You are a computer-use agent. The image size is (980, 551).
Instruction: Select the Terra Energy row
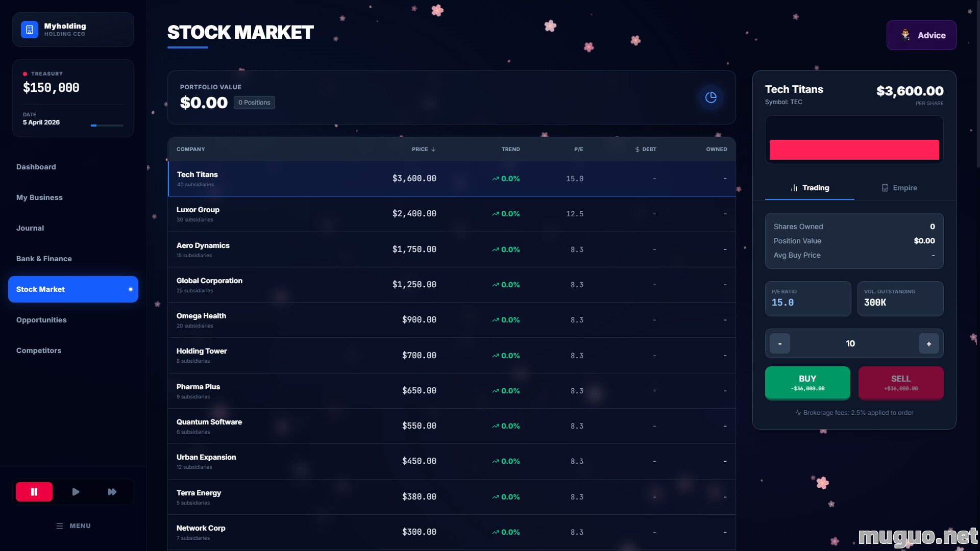coord(452,497)
